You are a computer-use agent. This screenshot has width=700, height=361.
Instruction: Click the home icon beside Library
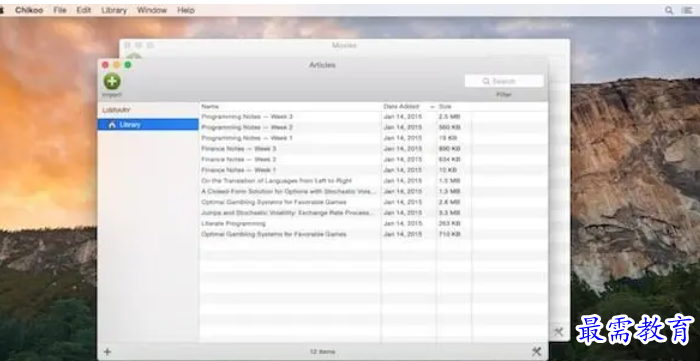coord(112,124)
